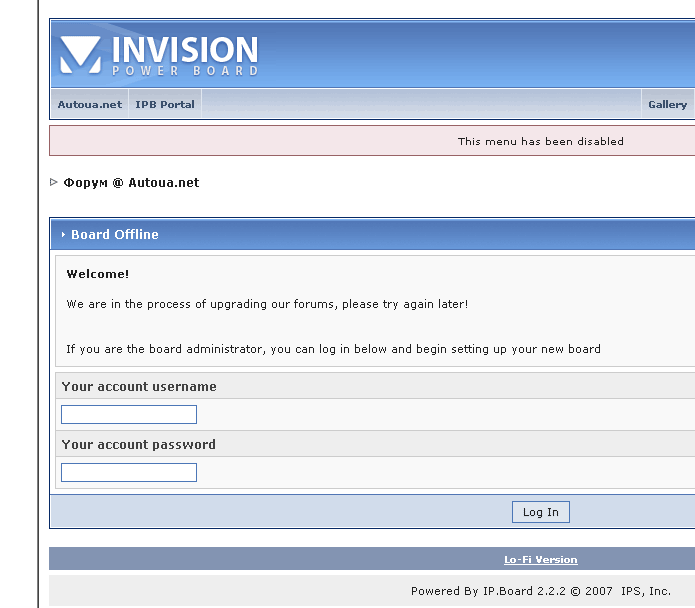
Task: Click the board administrator instruction text
Action: coord(333,349)
